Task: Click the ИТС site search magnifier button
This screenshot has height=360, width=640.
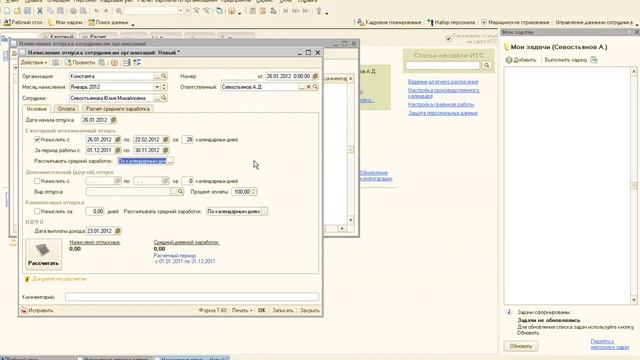Action: pyautogui.click(x=487, y=65)
